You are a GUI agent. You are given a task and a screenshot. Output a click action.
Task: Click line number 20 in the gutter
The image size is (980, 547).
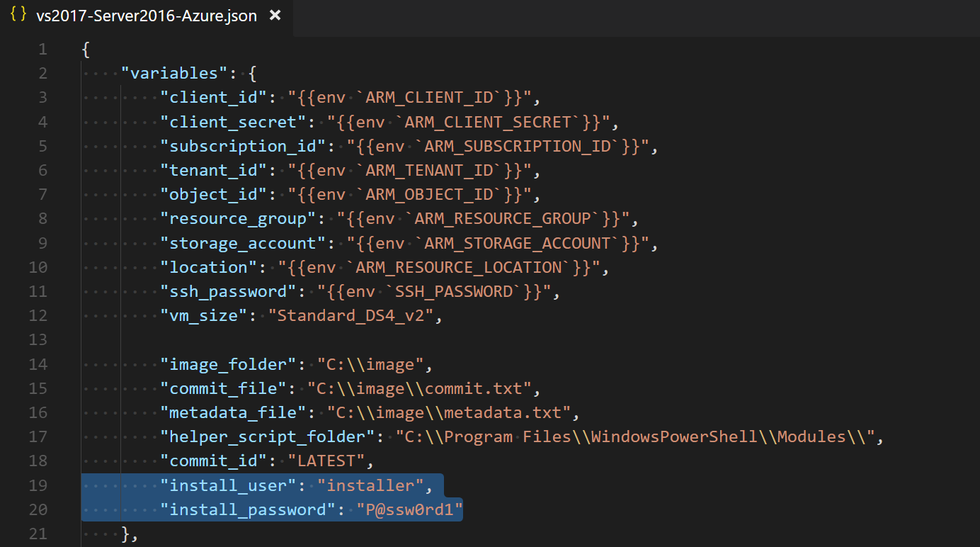[x=38, y=509]
